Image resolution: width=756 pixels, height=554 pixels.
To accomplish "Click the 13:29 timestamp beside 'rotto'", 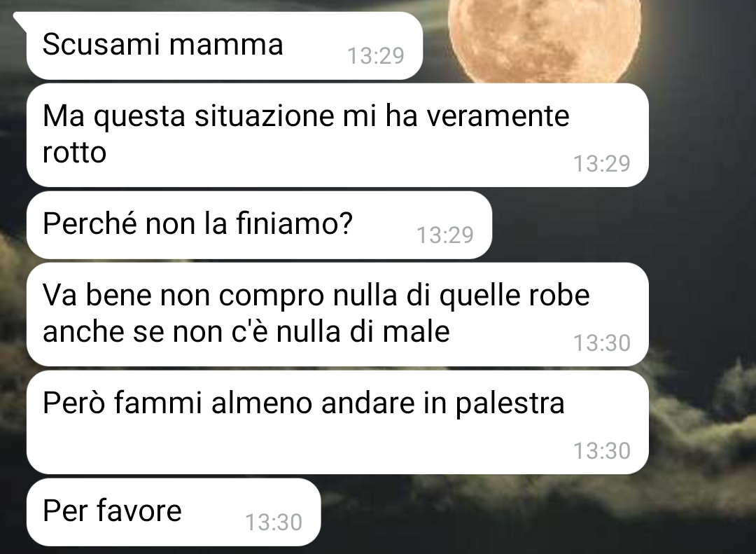I will (x=602, y=164).
